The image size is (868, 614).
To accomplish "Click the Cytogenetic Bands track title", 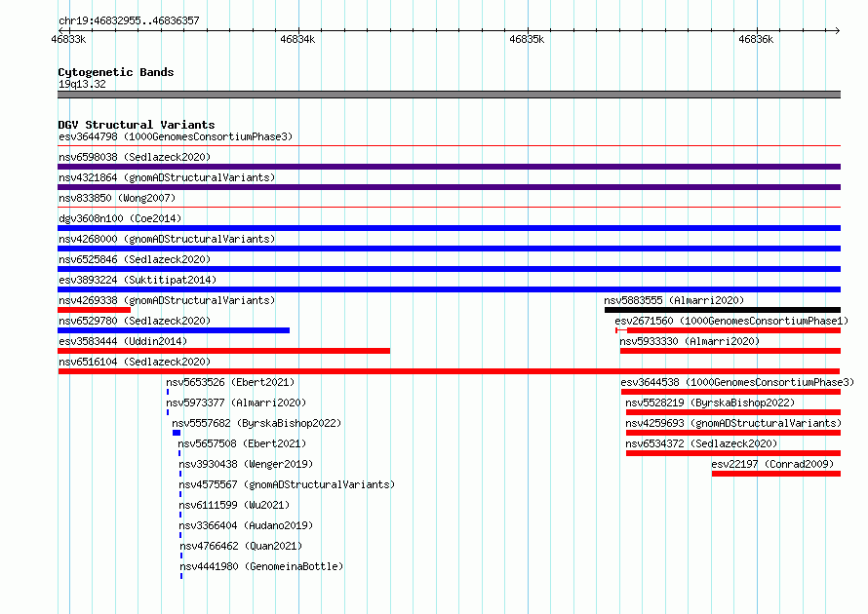I will [116, 72].
